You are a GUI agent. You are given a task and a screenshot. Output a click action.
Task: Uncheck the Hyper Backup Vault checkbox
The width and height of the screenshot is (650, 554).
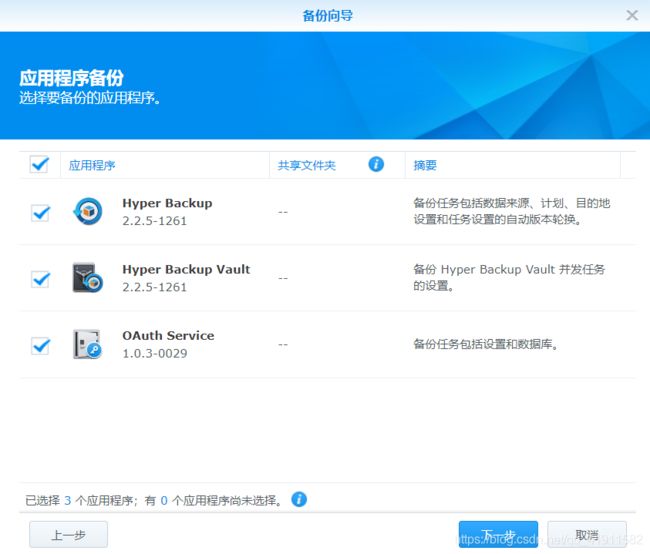(41, 279)
